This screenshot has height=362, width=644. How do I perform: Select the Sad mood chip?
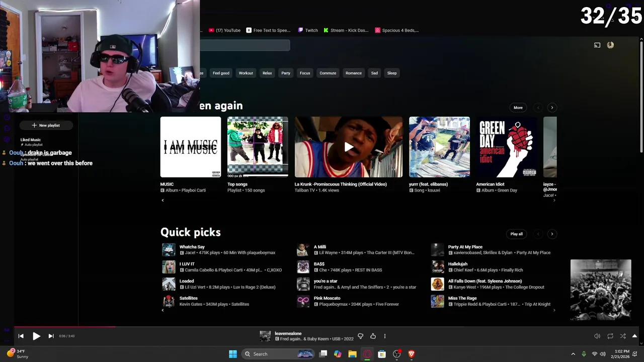tap(374, 73)
